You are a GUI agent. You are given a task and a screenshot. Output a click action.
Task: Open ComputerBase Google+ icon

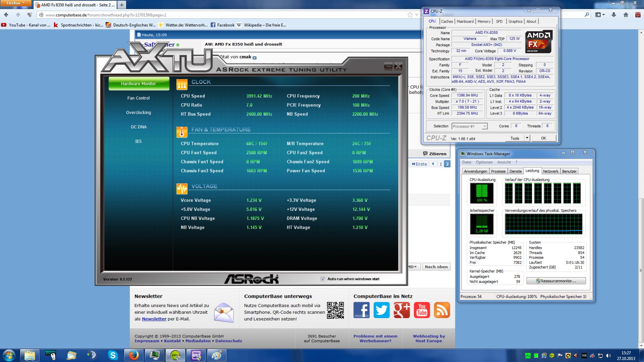(402, 310)
